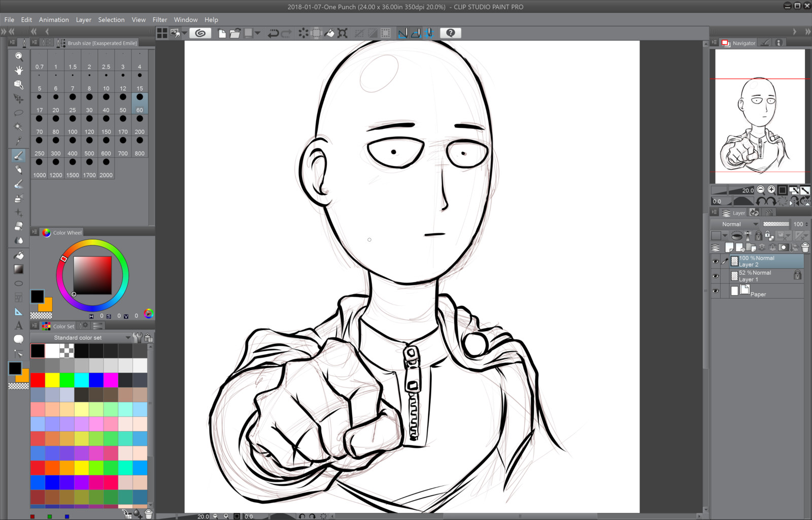This screenshot has height=520, width=812.
Task: Click inside the color wheel saturation square
Action: 92,275
